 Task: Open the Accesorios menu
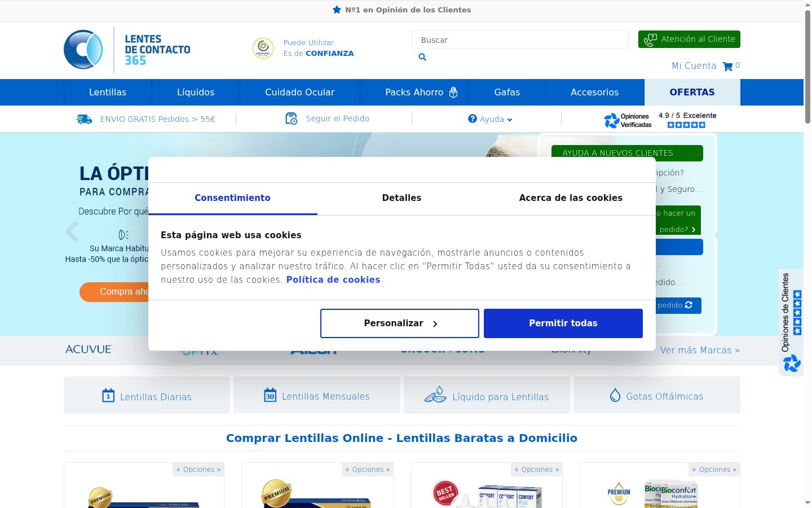(x=595, y=93)
